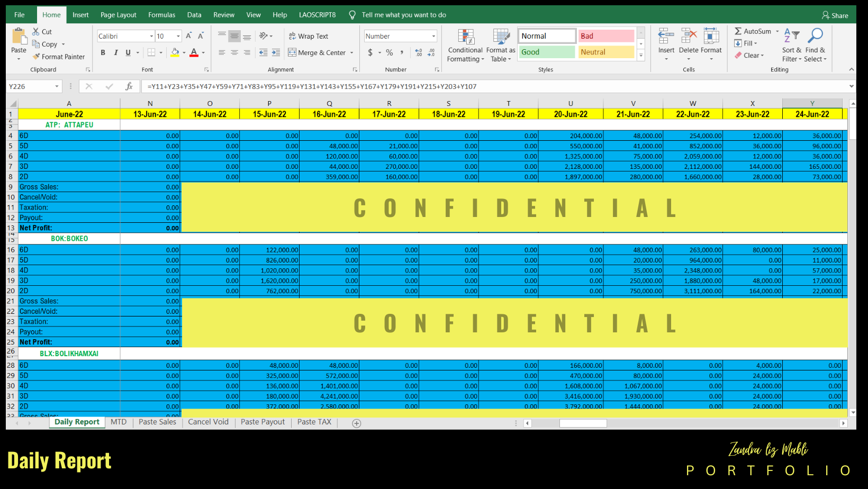
Task: Collapse the ribbon with the chevron
Action: 851,69
